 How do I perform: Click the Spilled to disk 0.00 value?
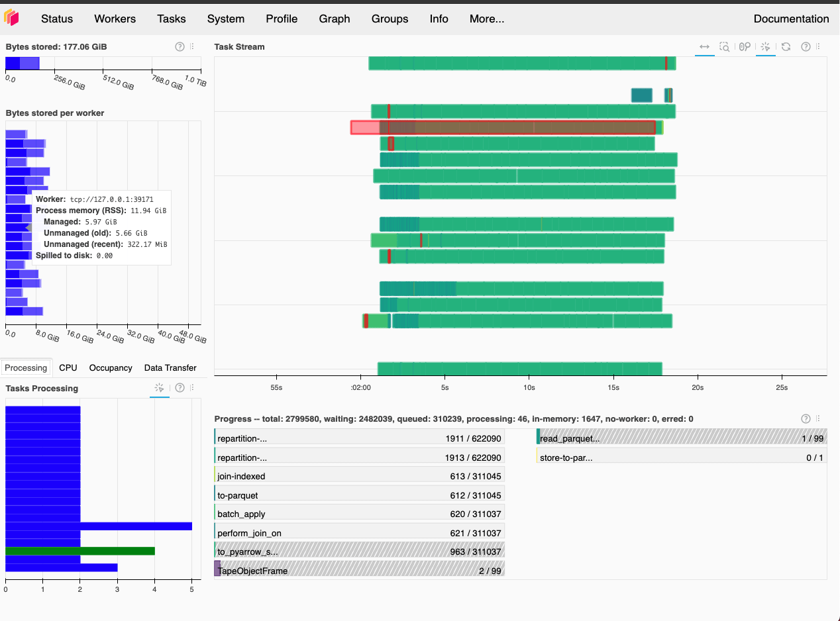point(105,256)
